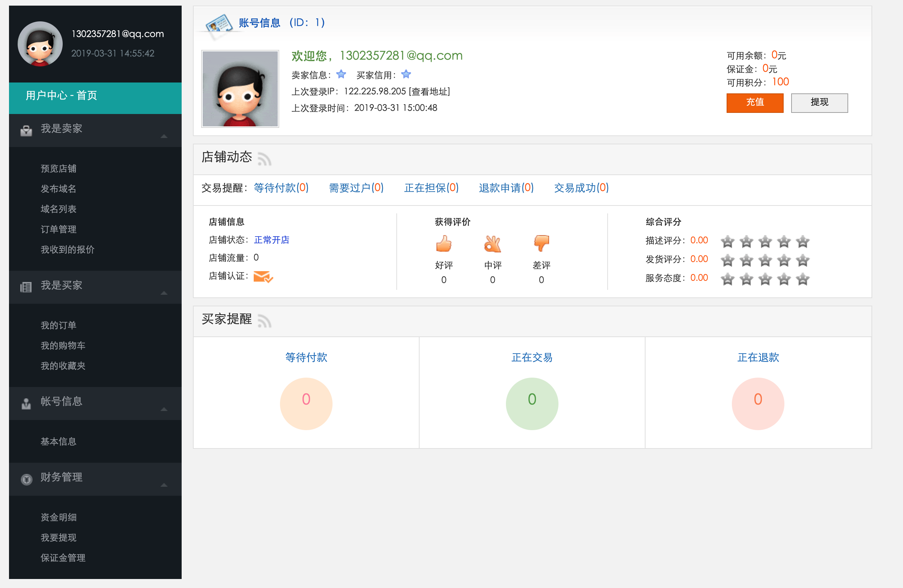Open 域名列表 menu item

[59, 209]
